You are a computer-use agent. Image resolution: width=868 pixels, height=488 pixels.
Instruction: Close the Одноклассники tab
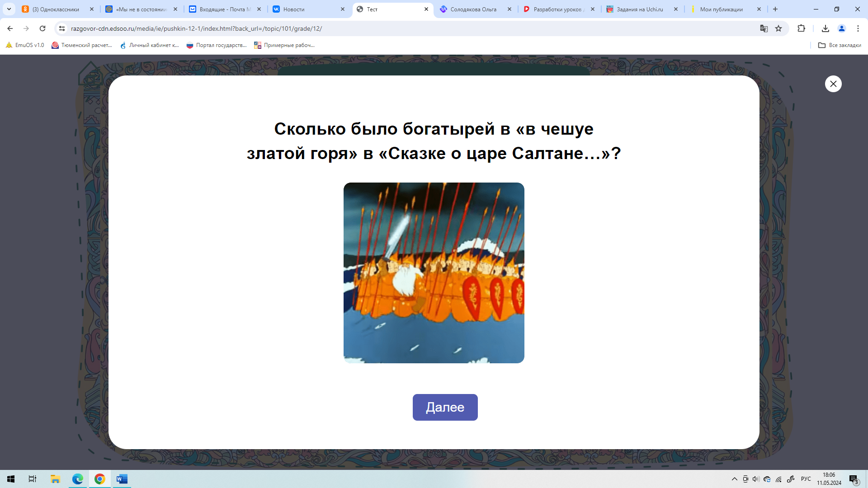coord(91,9)
